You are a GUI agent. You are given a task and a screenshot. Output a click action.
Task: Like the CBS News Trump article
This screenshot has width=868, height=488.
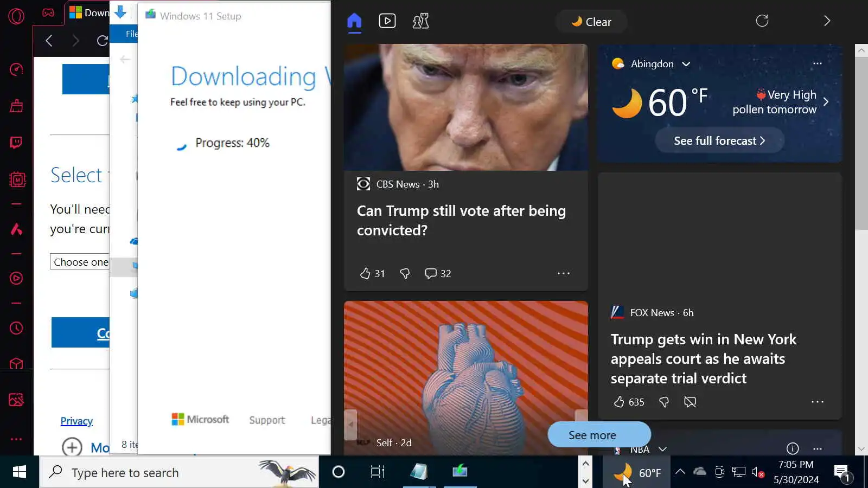pos(372,273)
